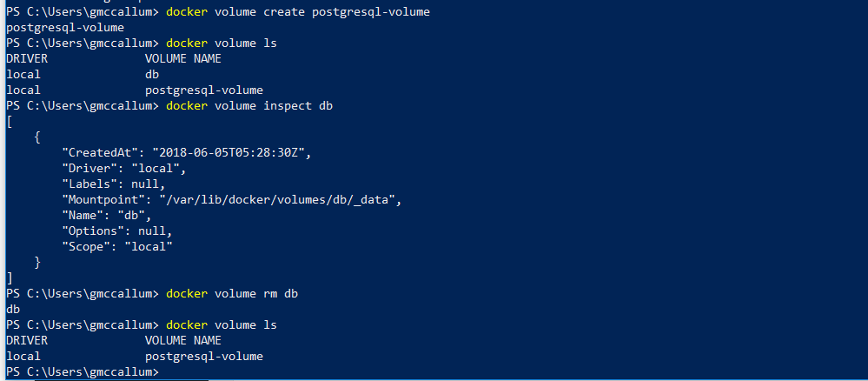Click the "Mountpoint" path /var/lib/docker/volumes/db/_data
The width and height of the screenshot is (868, 381).
[x=277, y=200]
